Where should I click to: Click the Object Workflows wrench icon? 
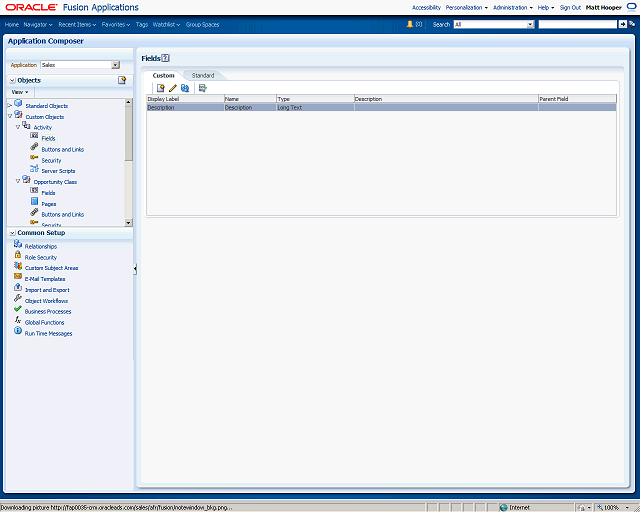(18, 298)
